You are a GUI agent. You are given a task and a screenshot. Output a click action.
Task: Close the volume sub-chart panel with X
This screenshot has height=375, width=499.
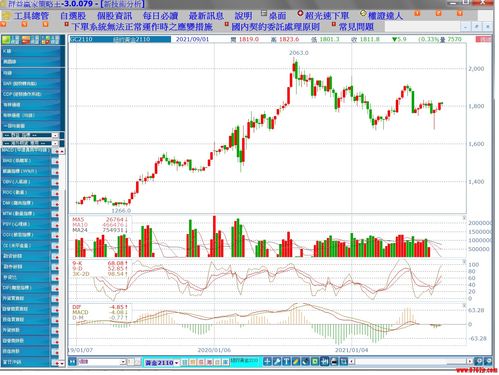pyautogui.click(x=464, y=218)
